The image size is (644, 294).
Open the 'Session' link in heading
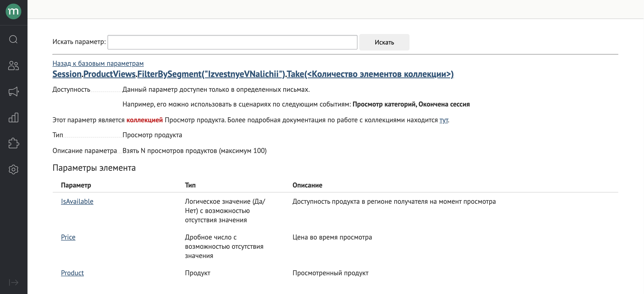[67, 74]
